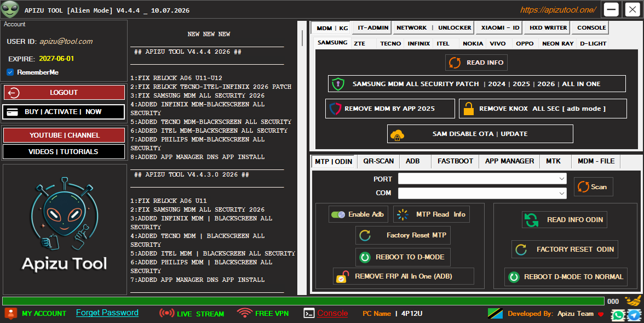The width and height of the screenshot is (644, 323).
Task: Select the TECNO brand tab
Action: [390, 44]
